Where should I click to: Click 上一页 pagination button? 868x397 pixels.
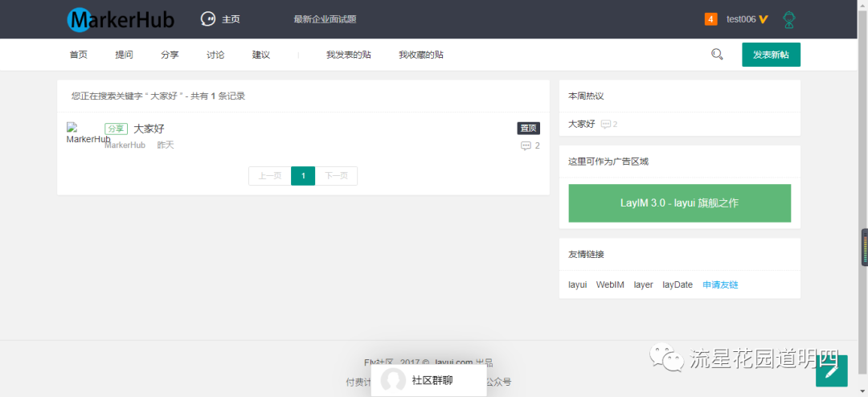coord(269,176)
